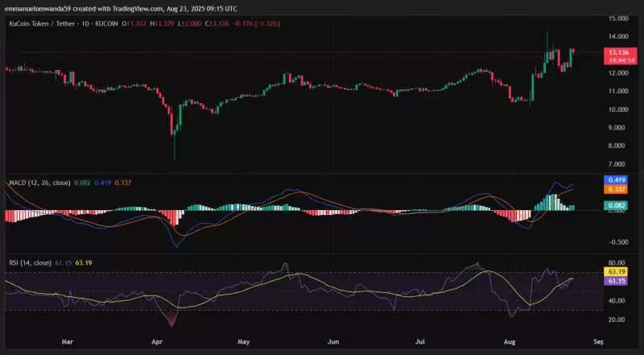Click the orange 0.337 MACD legend value
The height and width of the screenshot is (355, 644).
tap(123, 183)
